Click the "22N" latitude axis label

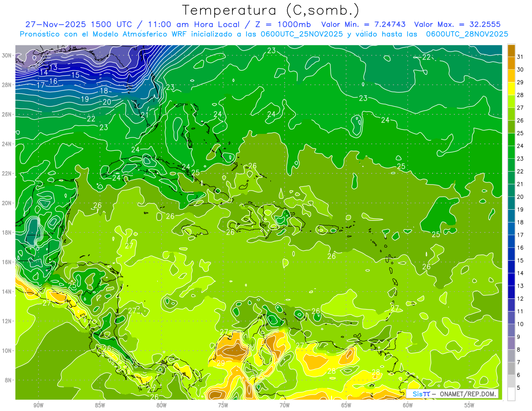click(8, 173)
